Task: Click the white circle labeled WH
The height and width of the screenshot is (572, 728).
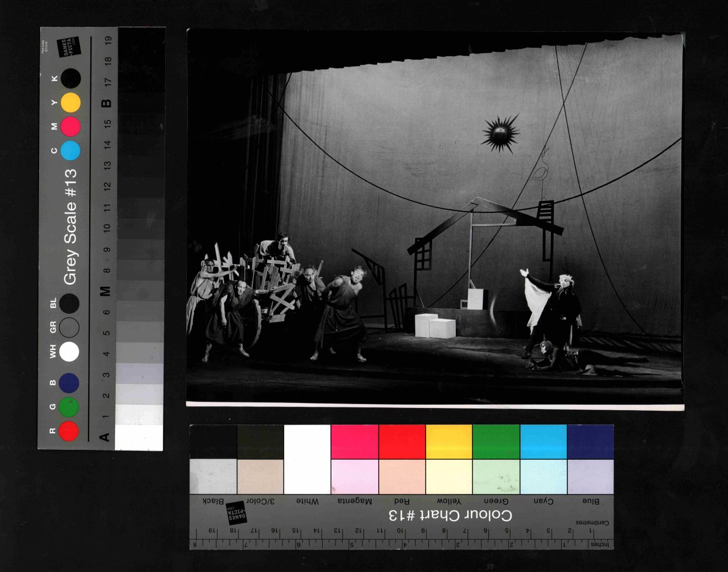Action: coord(69,351)
